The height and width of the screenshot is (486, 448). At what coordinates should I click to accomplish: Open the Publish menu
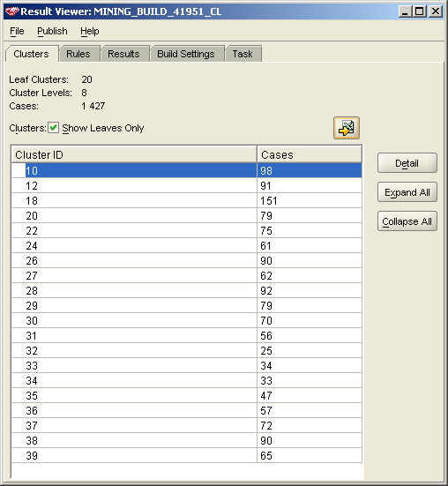tap(52, 31)
